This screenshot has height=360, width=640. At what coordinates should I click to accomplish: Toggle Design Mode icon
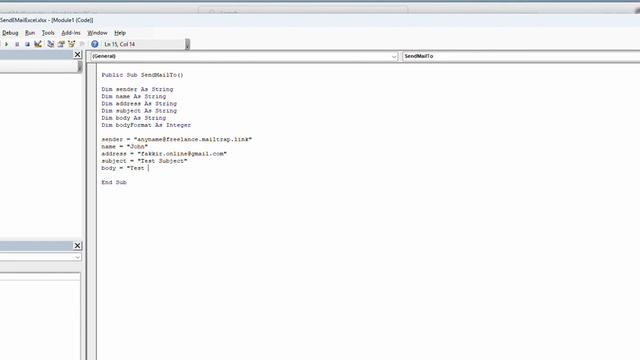pyautogui.click(x=38, y=44)
